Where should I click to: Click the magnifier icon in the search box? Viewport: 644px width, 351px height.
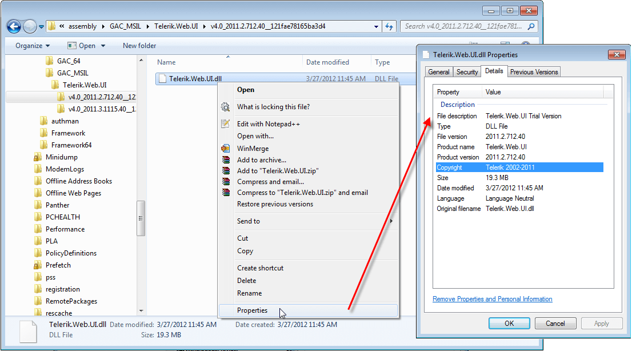[530, 26]
